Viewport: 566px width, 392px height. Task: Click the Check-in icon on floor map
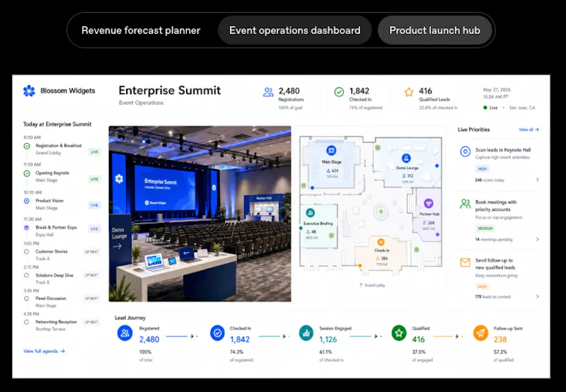pyautogui.click(x=381, y=242)
